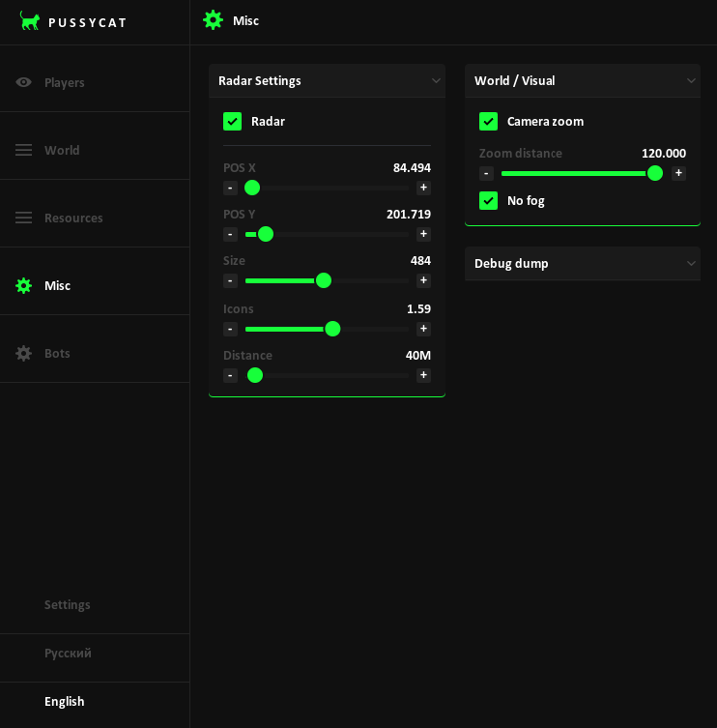717x728 pixels.
Task: Collapse the World / Visual panel chevron
Action: pos(691,81)
